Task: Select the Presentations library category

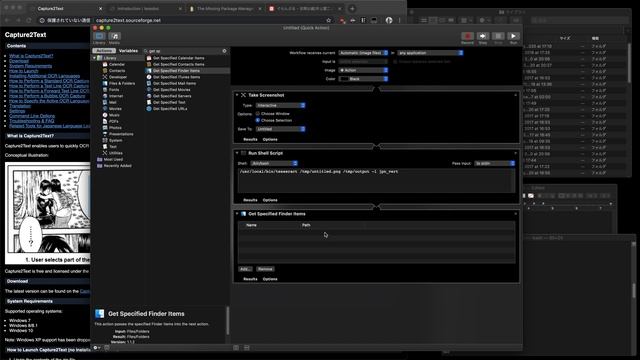Action: [x=121, y=134]
